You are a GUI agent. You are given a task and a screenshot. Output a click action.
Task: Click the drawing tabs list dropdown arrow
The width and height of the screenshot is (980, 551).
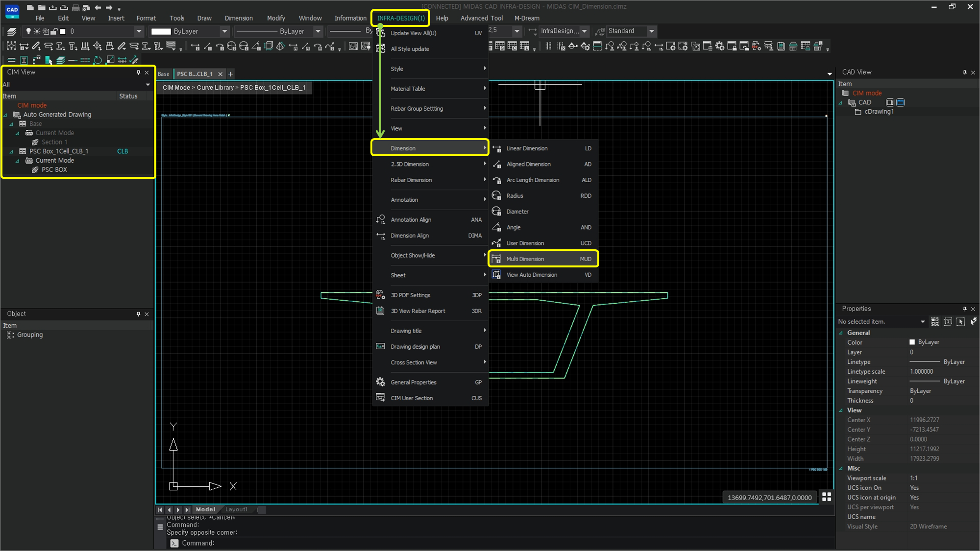(830, 74)
